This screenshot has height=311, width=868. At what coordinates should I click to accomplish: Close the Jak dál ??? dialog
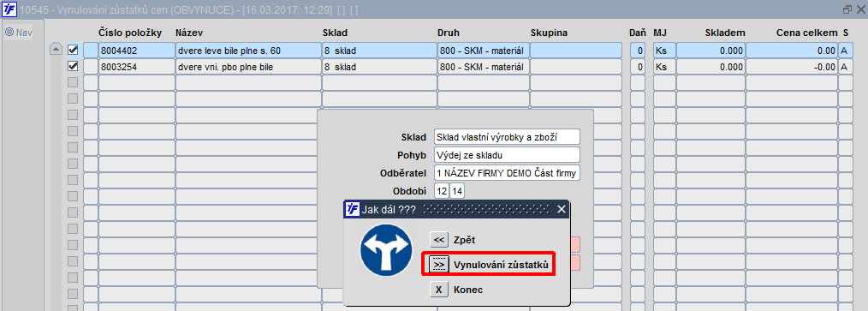coord(562,209)
